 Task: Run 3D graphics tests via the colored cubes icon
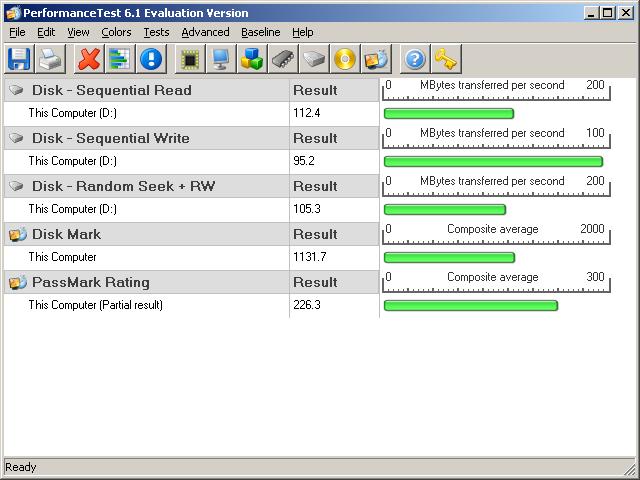[252, 60]
